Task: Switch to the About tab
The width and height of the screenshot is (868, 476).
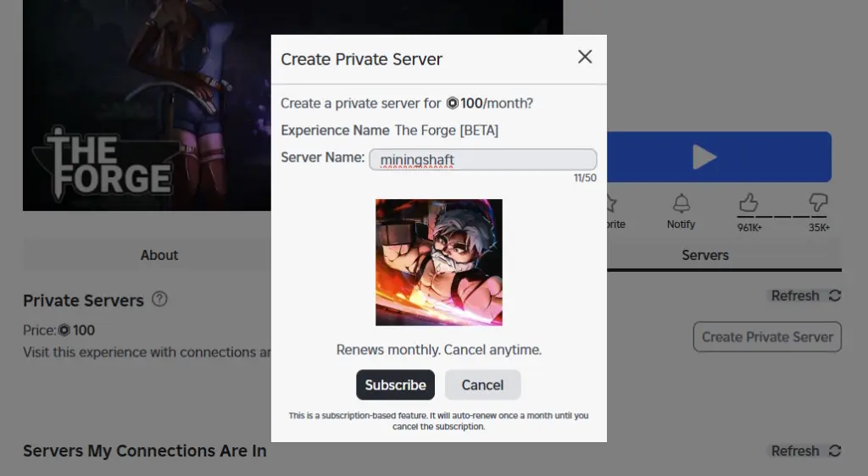Action: click(x=159, y=255)
